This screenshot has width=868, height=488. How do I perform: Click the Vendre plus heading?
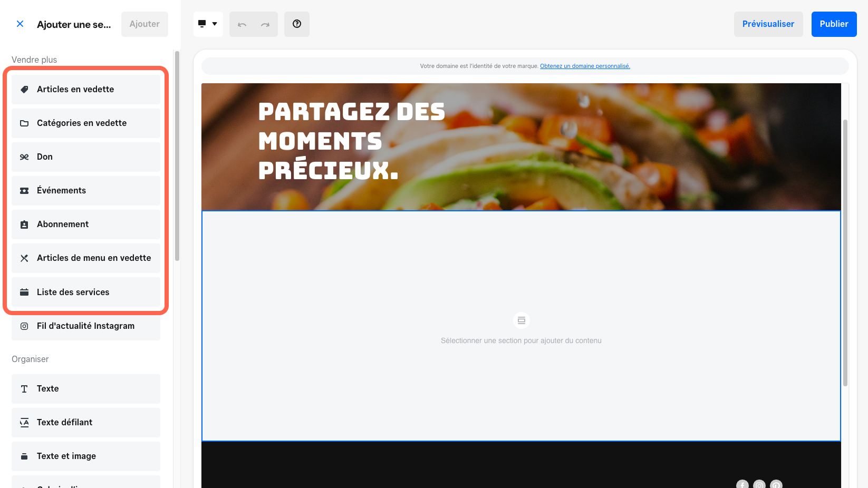tap(34, 60)
